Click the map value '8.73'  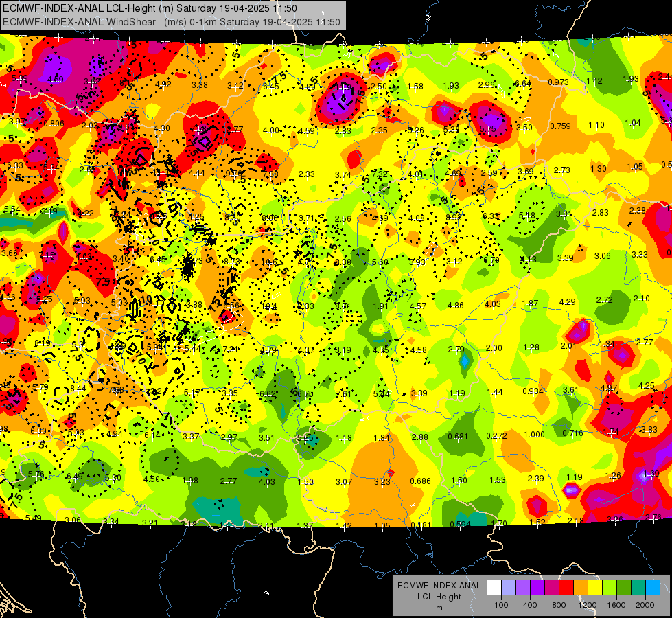tap(232, 262)
